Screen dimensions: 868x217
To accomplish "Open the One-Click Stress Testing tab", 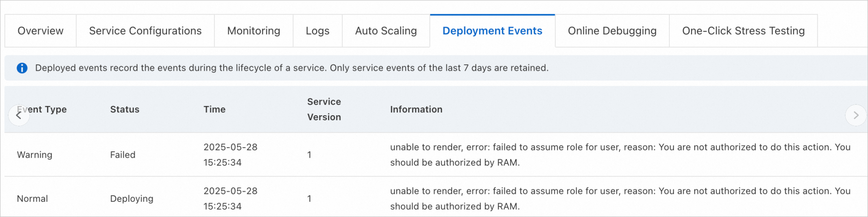I will [743, 31].
